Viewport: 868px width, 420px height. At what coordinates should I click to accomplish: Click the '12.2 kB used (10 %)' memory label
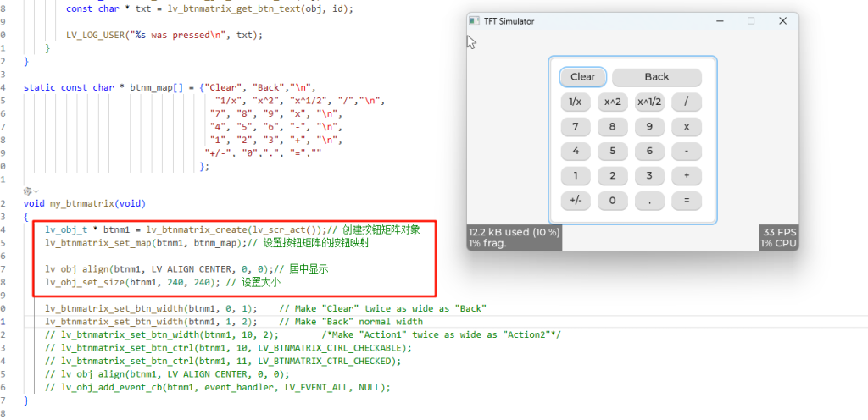(515, 231)
